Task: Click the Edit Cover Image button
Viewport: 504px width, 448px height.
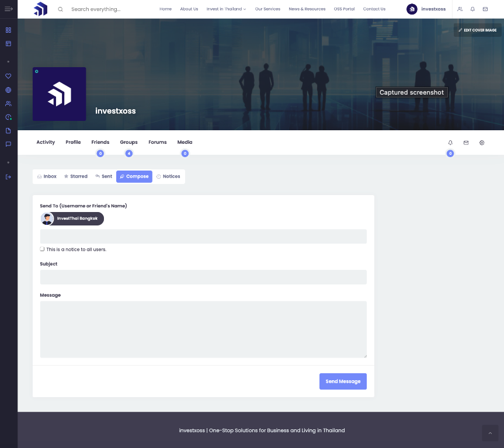Action: click(478, 30)
